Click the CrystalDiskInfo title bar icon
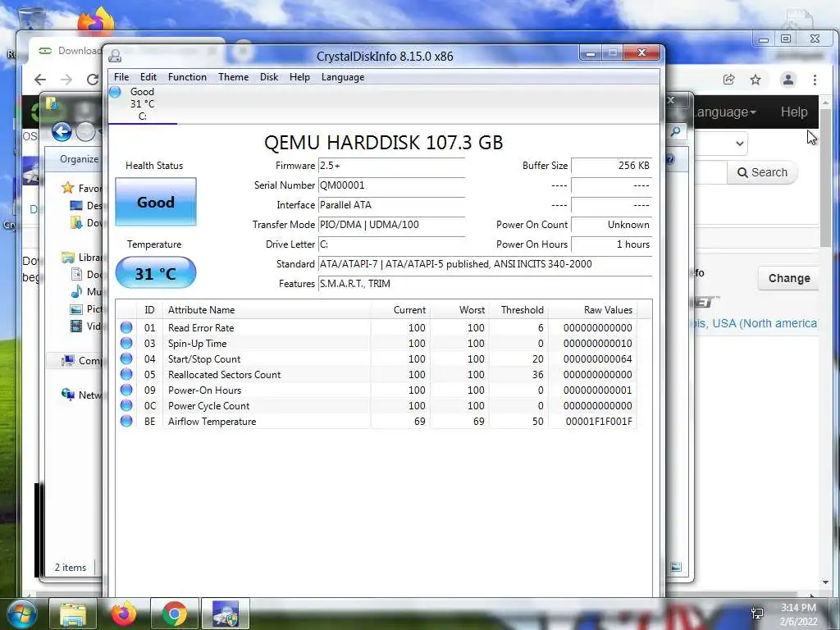Screen dimensions: 840x630 pyautogui.click(x=115, y=56)
